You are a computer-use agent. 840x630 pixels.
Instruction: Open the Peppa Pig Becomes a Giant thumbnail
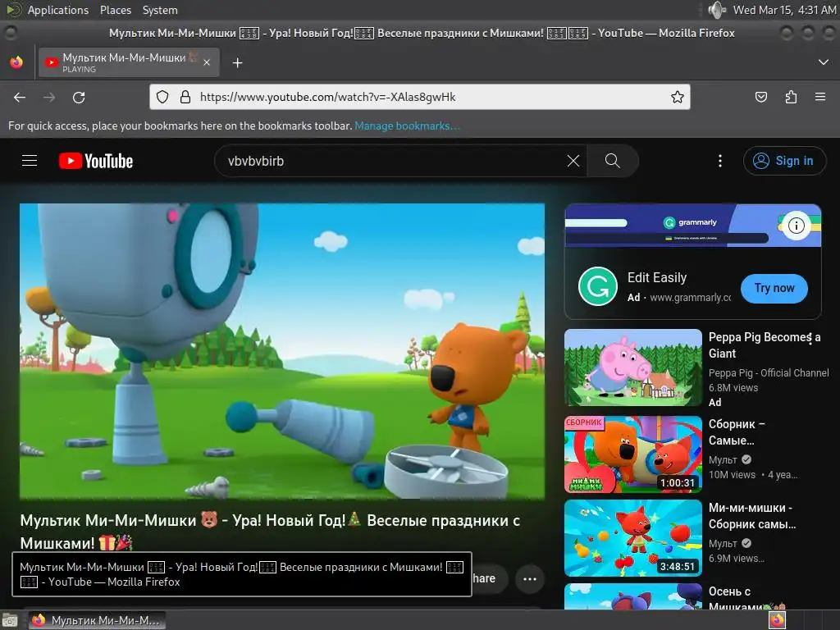633,367
